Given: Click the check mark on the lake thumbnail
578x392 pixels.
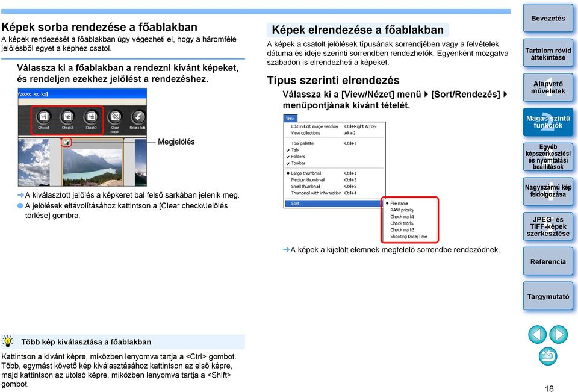Looking at the screenshot, I should (66, 142).
